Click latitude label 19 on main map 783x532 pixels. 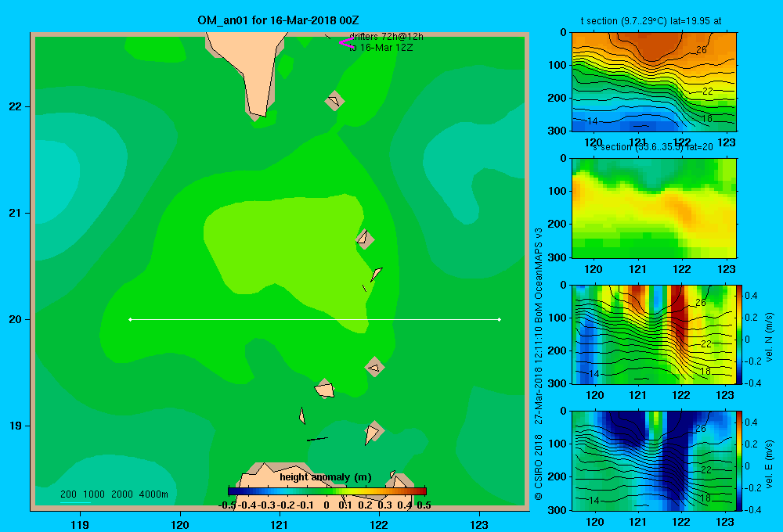[16, 426]
